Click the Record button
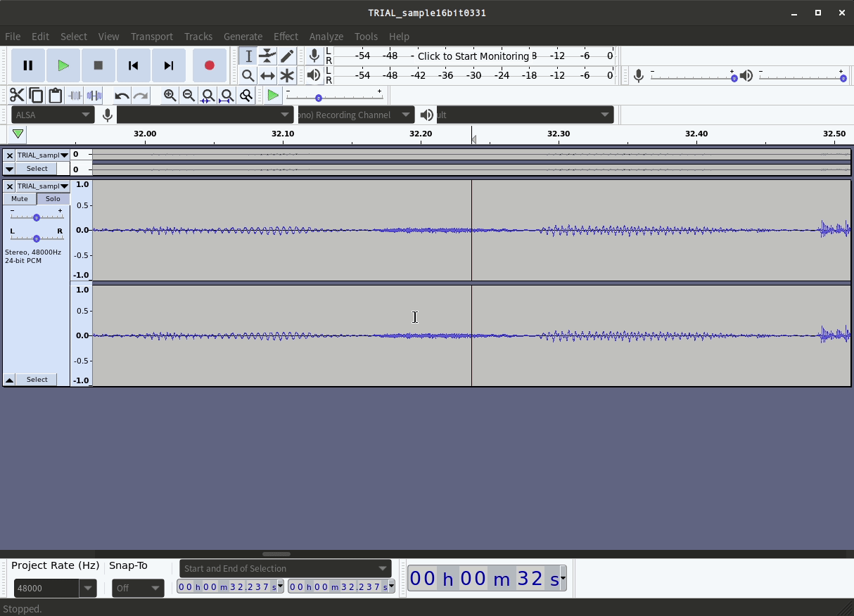 point(210,65)
